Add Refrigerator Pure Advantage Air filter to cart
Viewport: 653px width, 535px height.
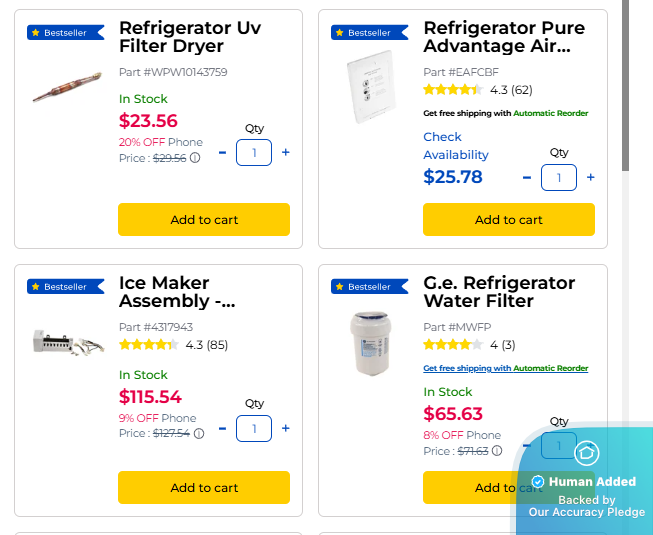[x=508, y=220]
